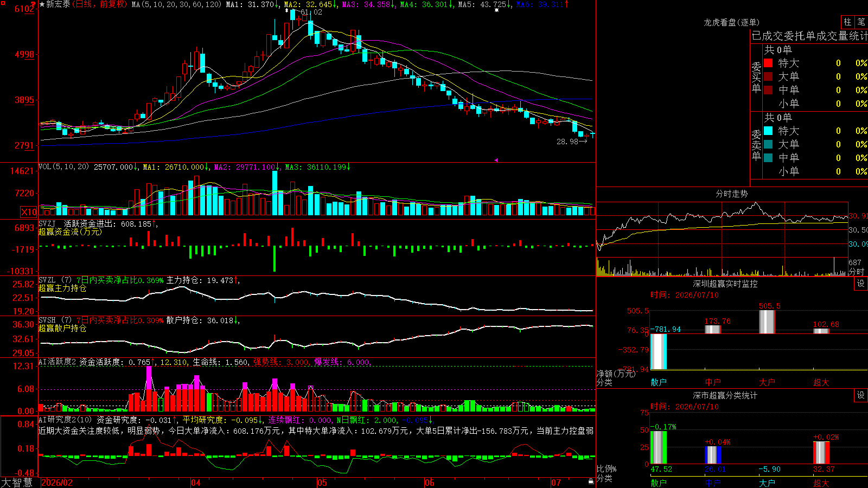Open 设 settings for 深市超赢分类统计
868x488 pixels.
[861, 395]
